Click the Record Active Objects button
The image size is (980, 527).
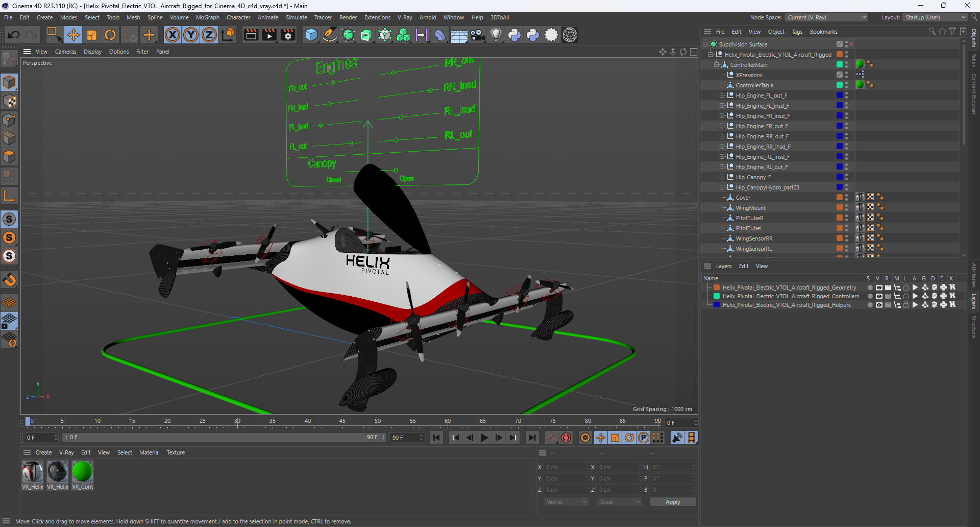552,438
